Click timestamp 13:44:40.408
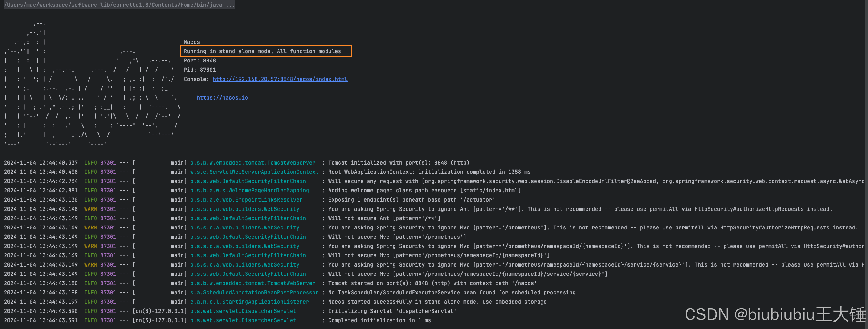 [59, 172]
